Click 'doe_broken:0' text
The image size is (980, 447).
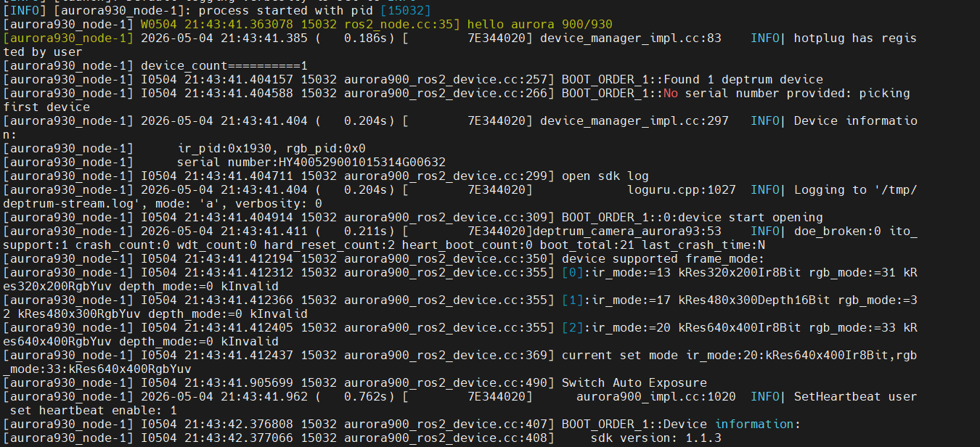pyautogui.click(x=838, y=231)
